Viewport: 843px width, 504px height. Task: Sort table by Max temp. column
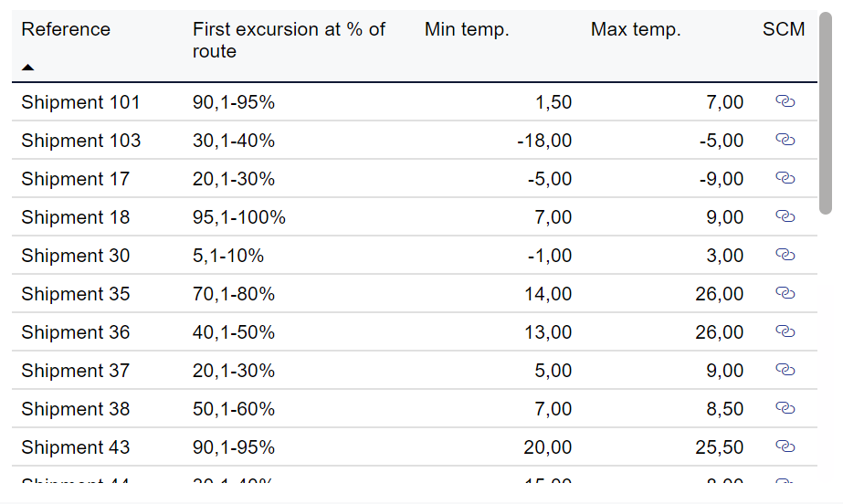(x=636, y=29)
